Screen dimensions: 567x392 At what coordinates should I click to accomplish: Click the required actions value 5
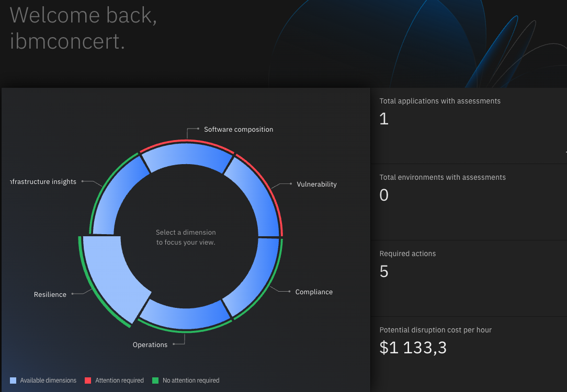tap(384, 271)
